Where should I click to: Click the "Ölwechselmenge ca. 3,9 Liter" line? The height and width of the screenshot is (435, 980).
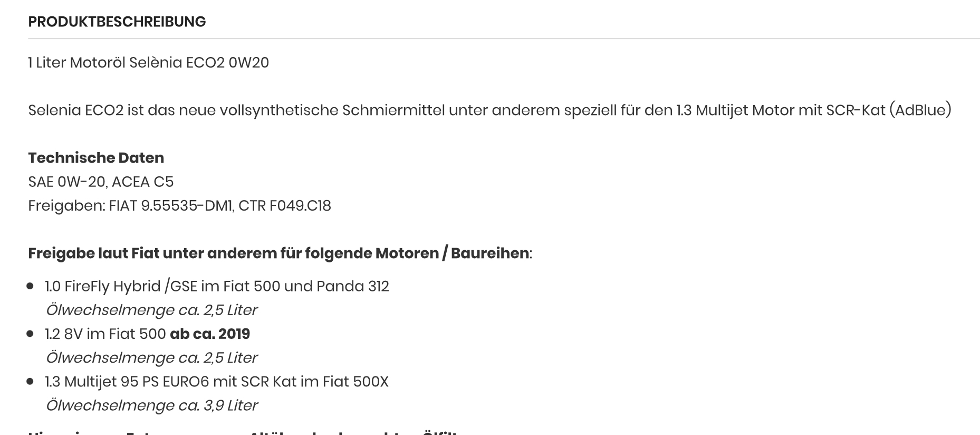click(x=151, y=405)
